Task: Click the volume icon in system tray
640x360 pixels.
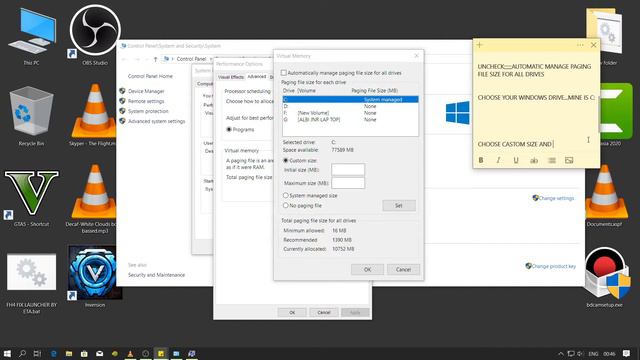Action: point(580,353)
